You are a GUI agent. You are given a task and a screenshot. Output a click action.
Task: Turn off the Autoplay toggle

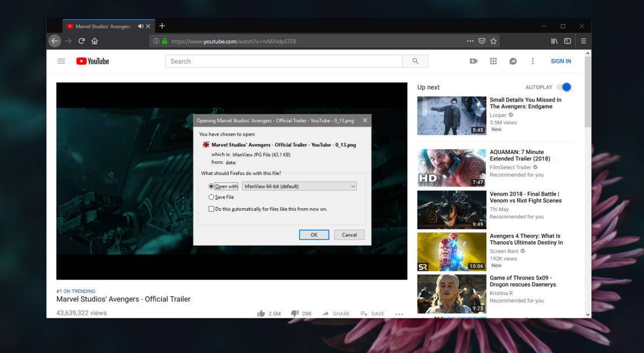(x=563, y=87)
